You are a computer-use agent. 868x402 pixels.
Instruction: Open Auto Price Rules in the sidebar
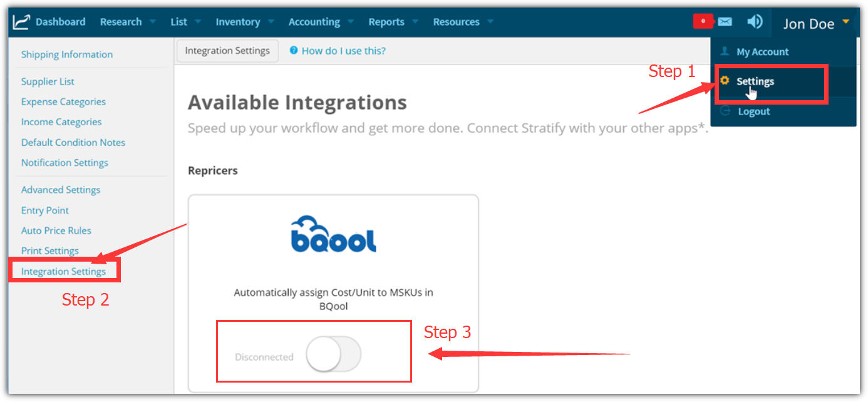(56, 230)
